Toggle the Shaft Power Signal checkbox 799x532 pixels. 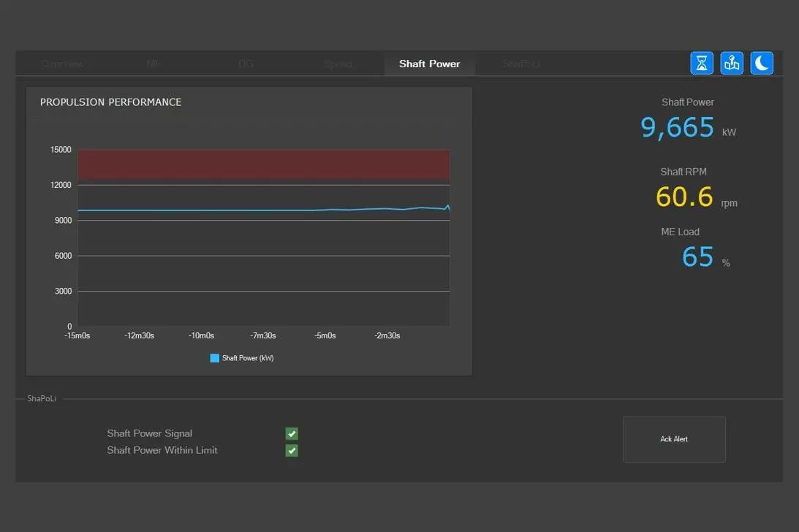(x=292, y=433)
